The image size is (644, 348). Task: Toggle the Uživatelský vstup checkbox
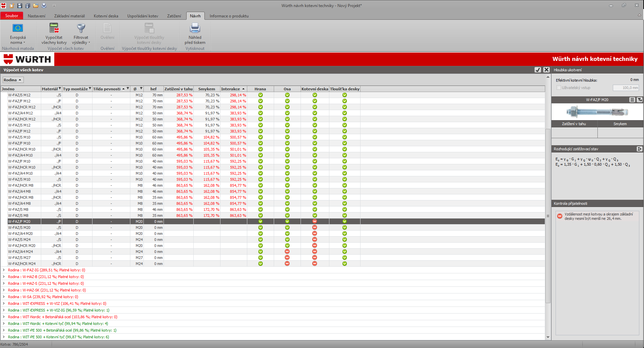pos(559,88)
